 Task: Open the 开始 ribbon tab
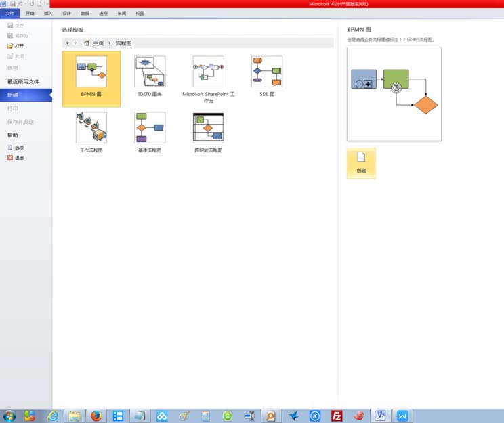[x=30, y=13]
